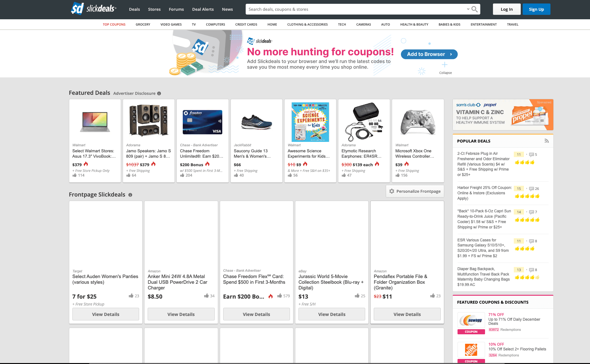Open Up to 71% Off Daily December Deals

[514, 321]
